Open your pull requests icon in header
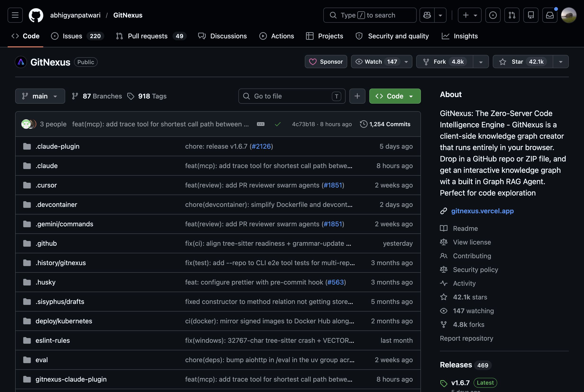This screenshot has height=392, width=584. 512,15
